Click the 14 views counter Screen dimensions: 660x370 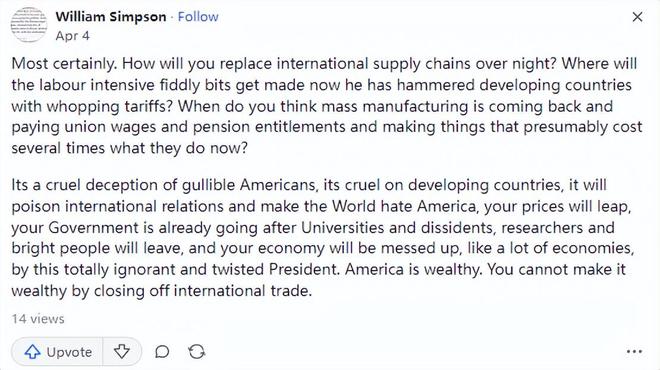[38, 319]
